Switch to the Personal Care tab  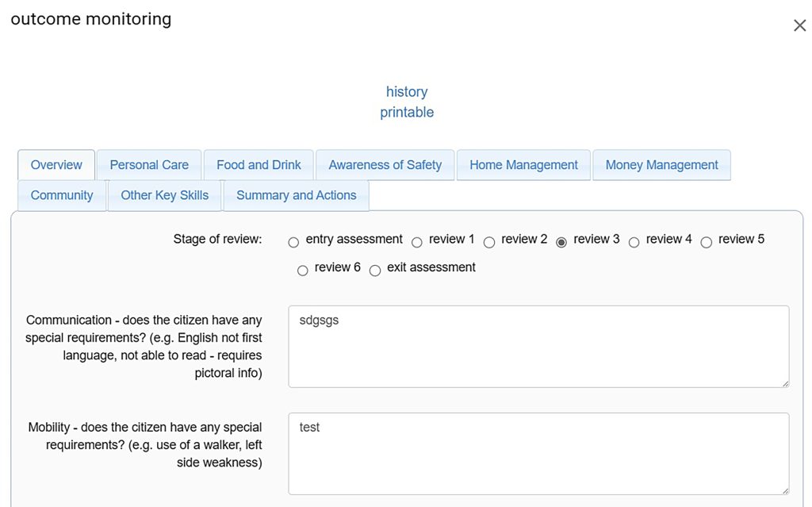(149, 165)
